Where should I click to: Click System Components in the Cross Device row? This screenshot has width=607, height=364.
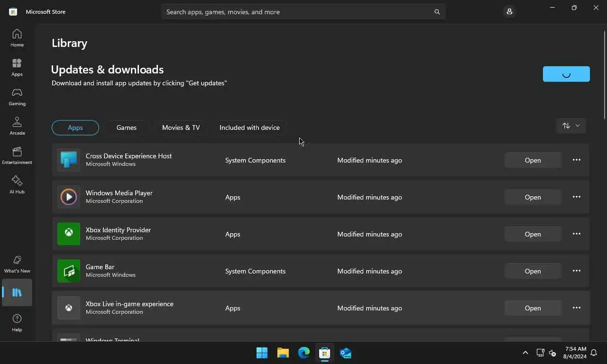click(x=255, y=160)
